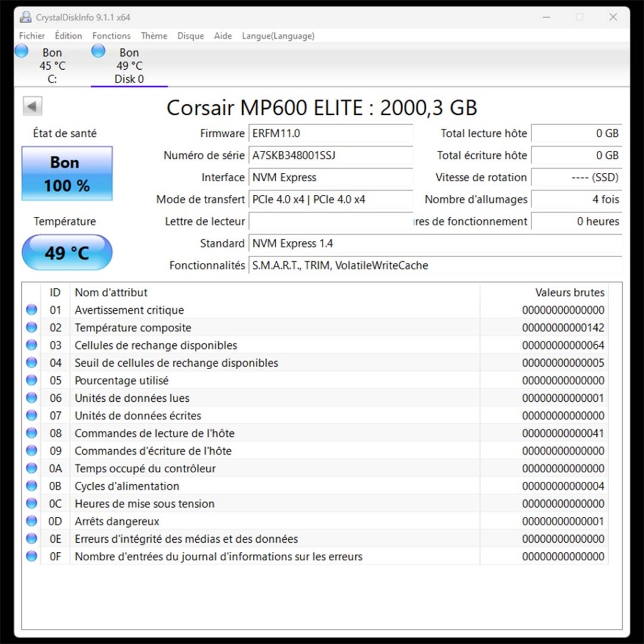Open the Aide menu
644x644 pixels.
tap(223, 36)
